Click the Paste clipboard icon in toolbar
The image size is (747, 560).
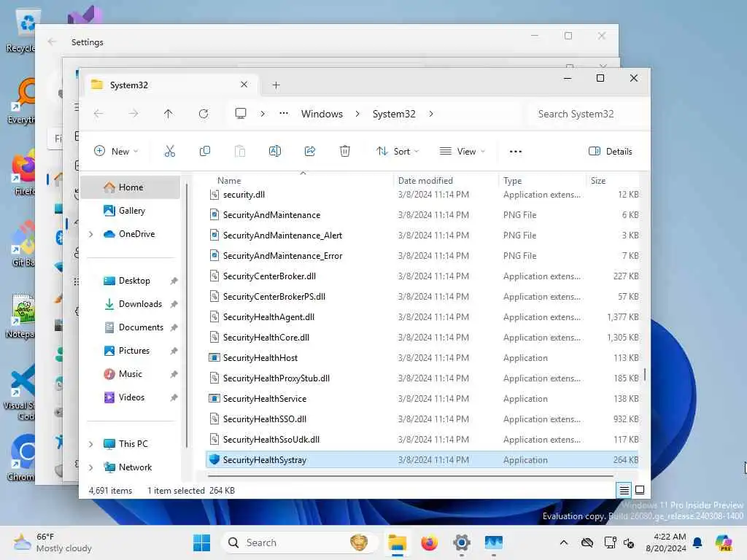(240, 152)
